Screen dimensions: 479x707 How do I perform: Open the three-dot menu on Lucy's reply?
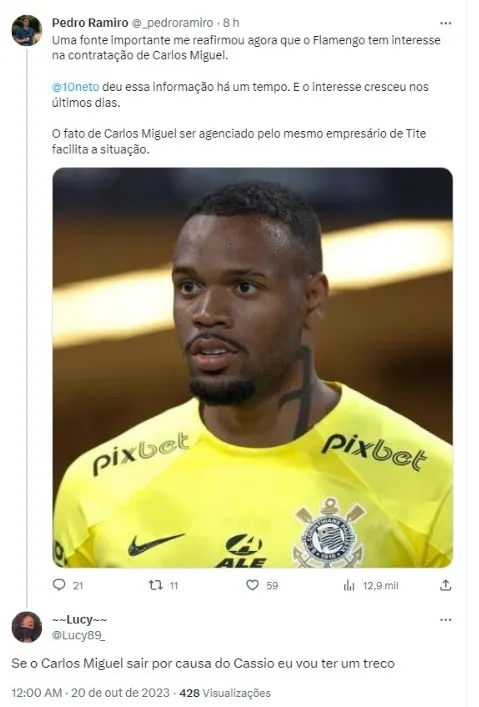pos(446,620)
